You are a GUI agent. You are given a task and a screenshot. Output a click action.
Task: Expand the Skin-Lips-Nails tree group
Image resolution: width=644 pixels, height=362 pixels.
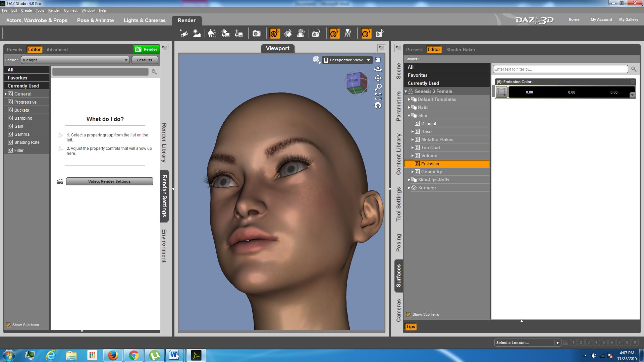tap(409, 180)
